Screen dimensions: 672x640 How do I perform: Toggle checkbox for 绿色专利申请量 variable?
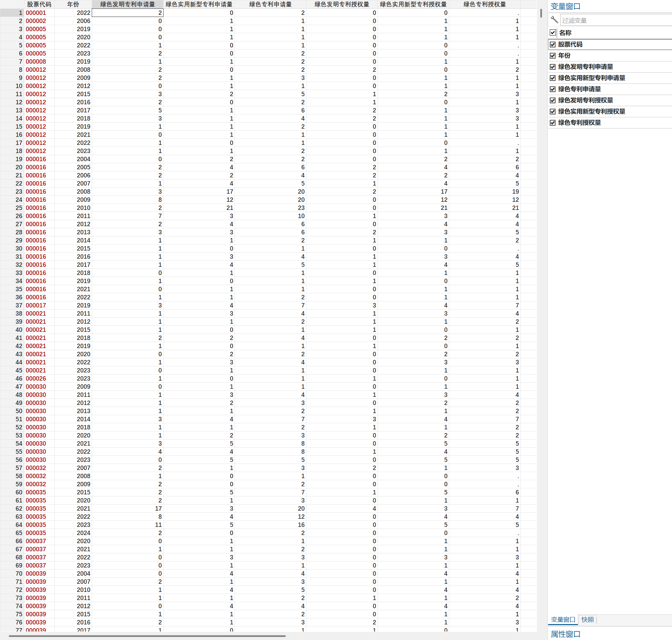553,89
